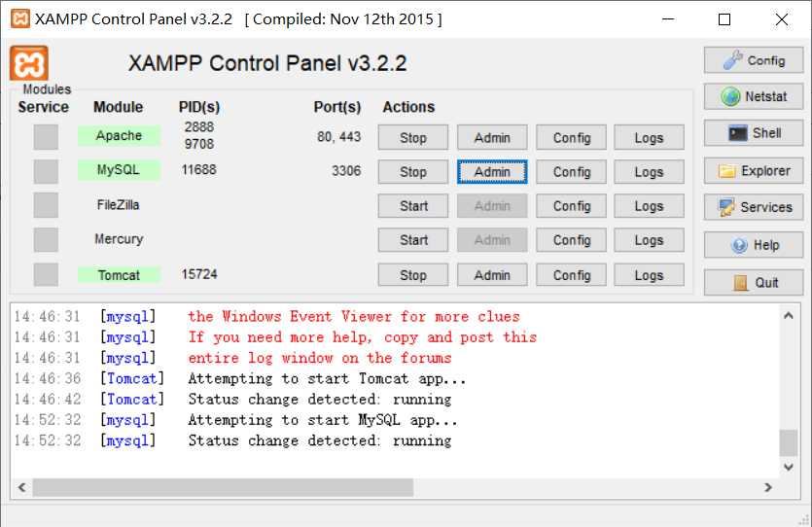Toggle the Tomcat service checkbox
The height and width of the screenshot is (527, 812).
(x=46, y=274)
